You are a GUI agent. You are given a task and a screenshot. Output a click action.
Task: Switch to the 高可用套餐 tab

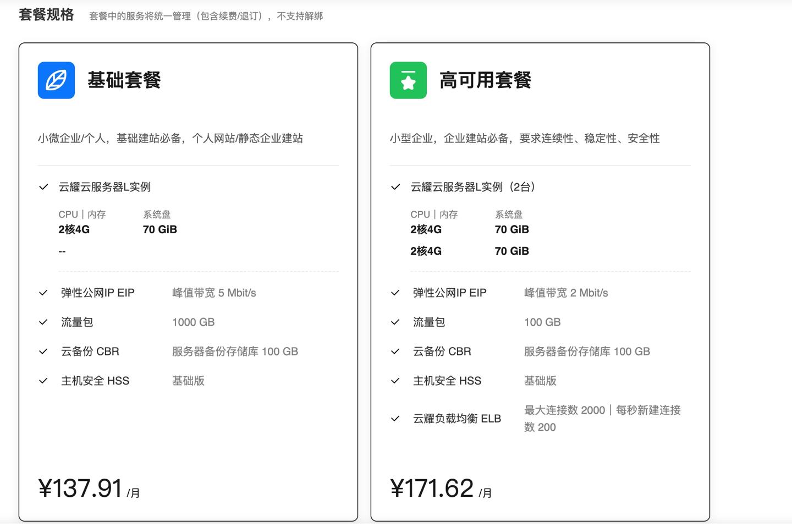click(486, 80)
